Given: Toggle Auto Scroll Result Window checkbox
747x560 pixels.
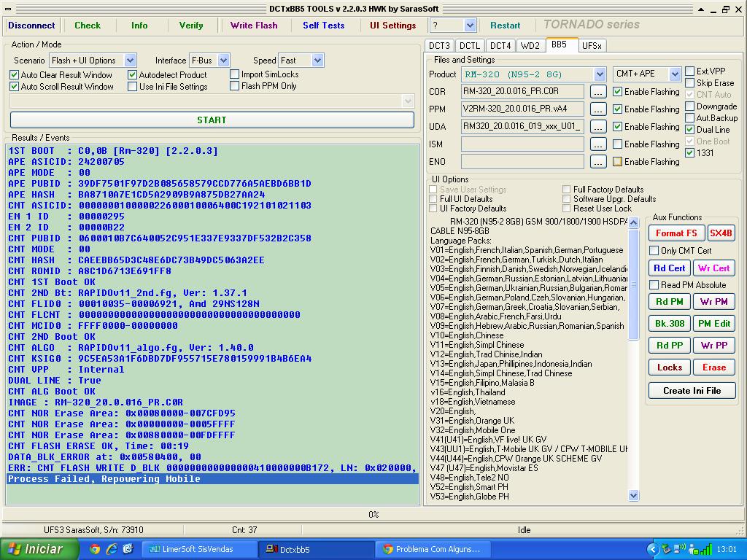Looking at the screenshot, I should click(x=15, y=87).
